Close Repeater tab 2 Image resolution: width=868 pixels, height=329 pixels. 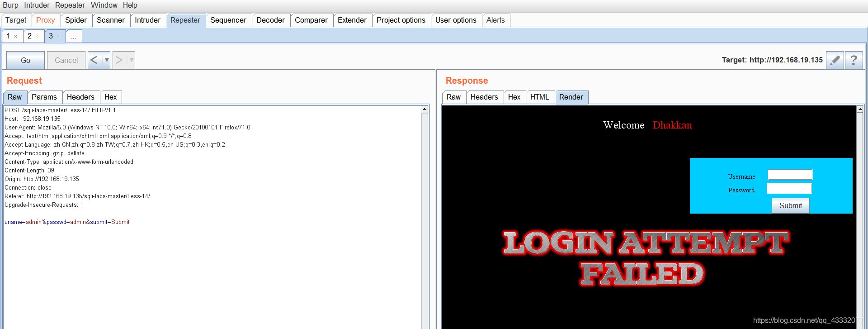click(37, 37)
